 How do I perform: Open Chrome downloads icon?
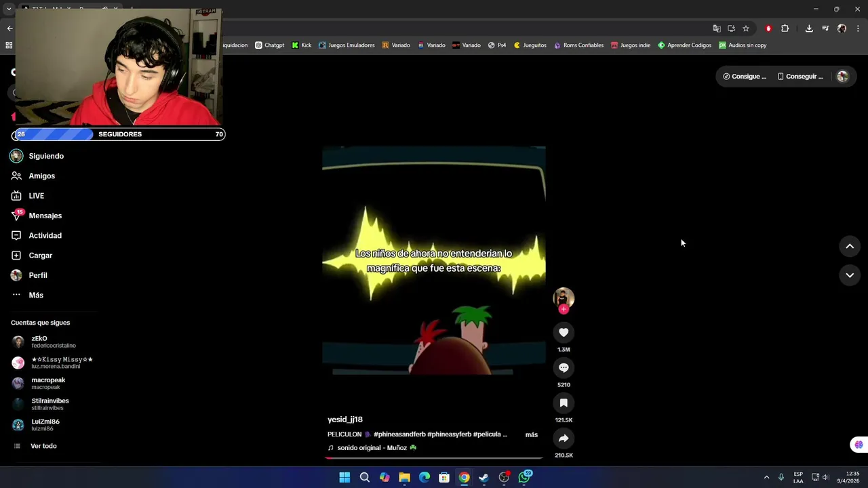click(x=809, y=28)
